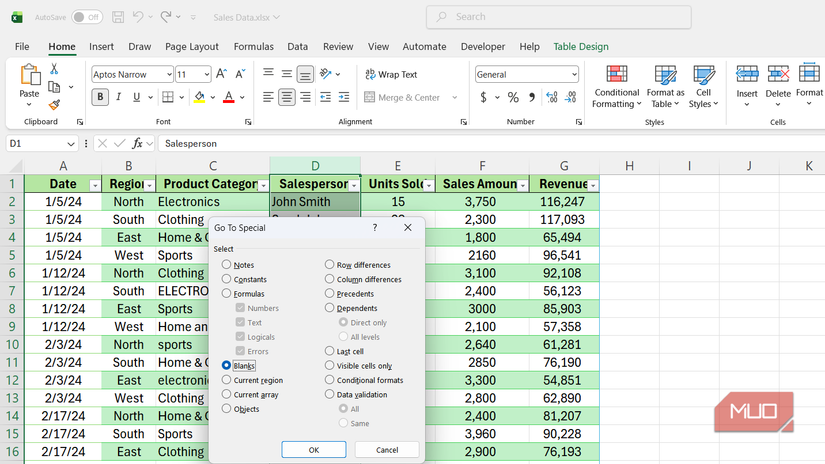The image size is (825, 464).
Task: Click the red Font Color button
Action: [x=228, y=97]
